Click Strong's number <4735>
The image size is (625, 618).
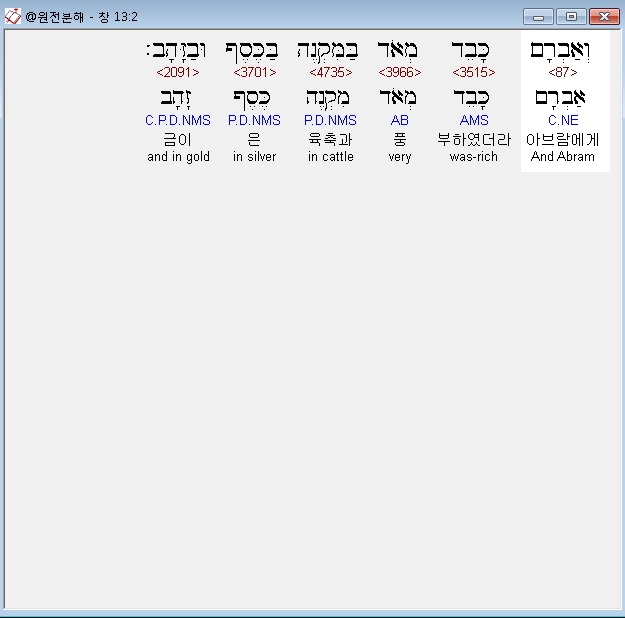click(x=330, y=72)
